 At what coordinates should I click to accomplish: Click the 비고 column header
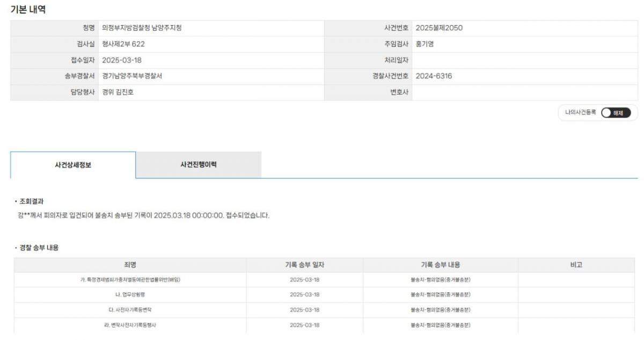[x=577, y=265]
